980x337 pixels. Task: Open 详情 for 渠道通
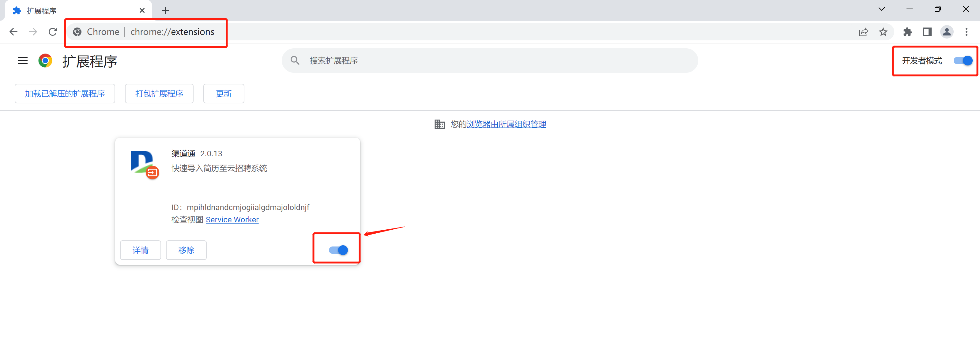tap(140, 250)
